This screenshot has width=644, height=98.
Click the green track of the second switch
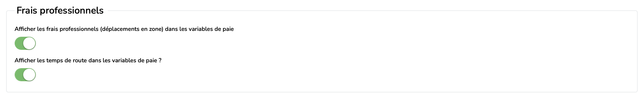click(x=19, y=75)
